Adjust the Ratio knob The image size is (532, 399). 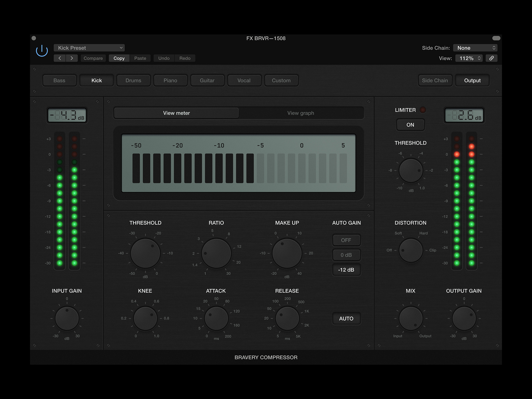216,253
